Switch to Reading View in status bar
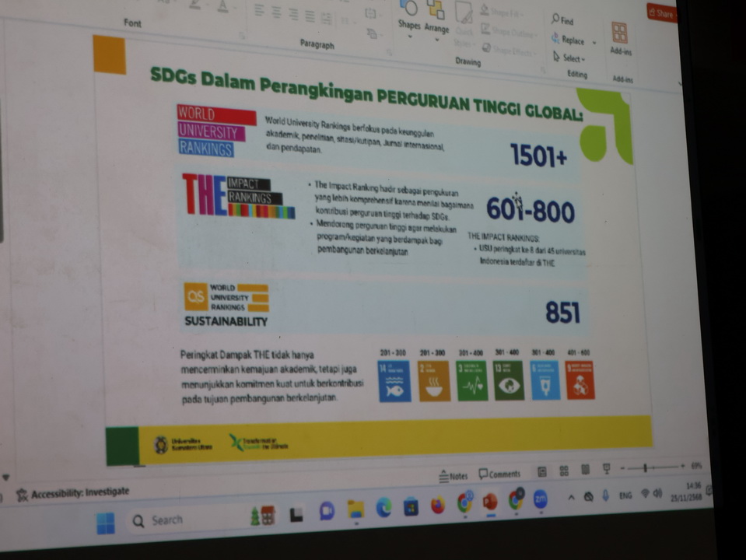The image size is (746, 560). (585, 470)
